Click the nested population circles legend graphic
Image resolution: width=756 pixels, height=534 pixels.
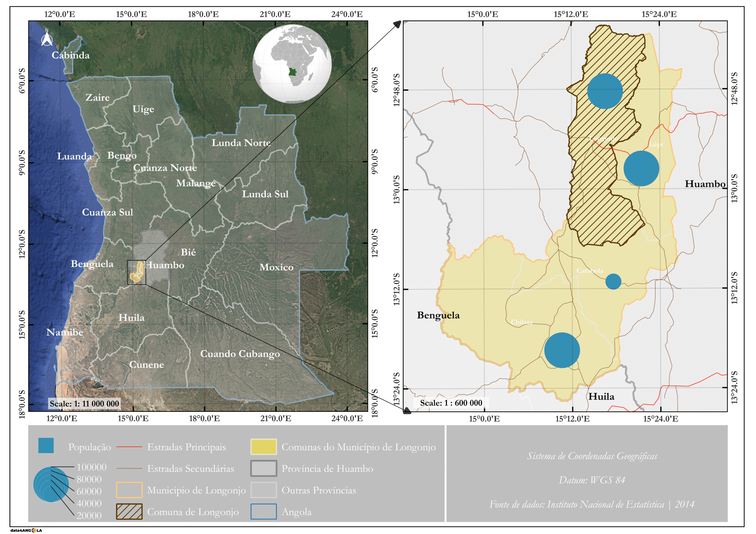[x=51, y=484]
